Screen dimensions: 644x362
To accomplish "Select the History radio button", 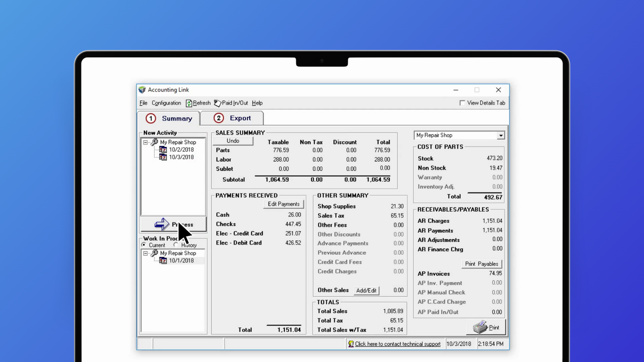I will [x=176, y=245].
